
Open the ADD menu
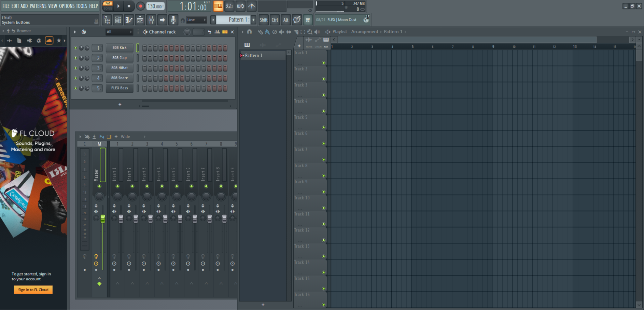coord(24,6)
